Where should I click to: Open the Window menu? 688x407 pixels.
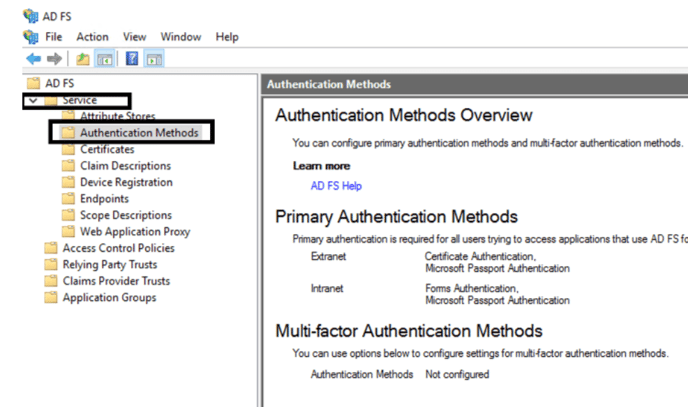(x=180, y=37)
